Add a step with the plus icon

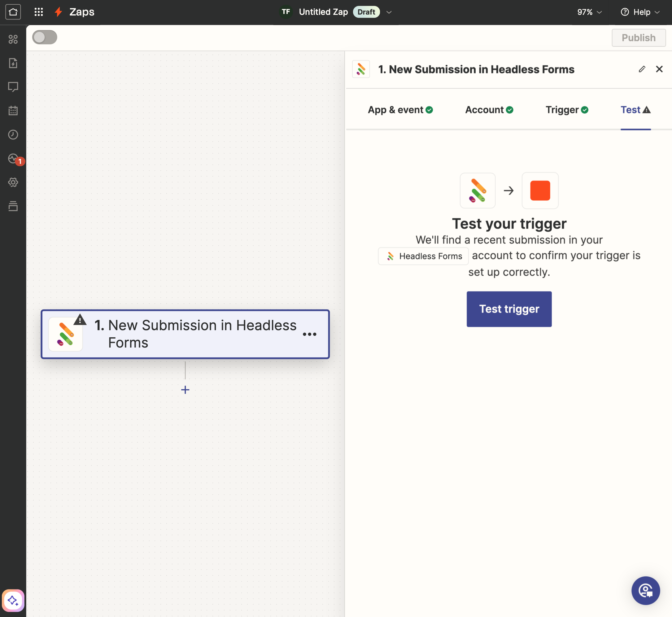coord(185,390)
